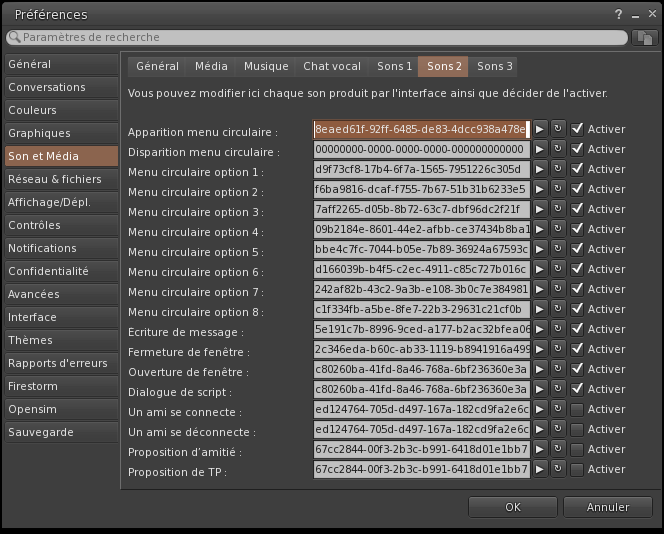Viewport: 664px width, 534px height.
Task: Confirm settings with the OK button
Action: pyautogui.click(x=512, y=507)
